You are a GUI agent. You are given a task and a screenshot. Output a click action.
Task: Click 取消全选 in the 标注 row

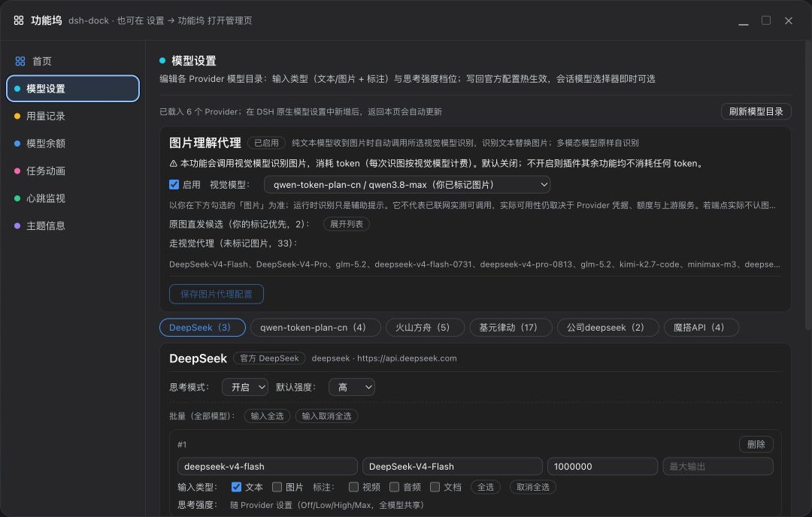coord(533,487)
